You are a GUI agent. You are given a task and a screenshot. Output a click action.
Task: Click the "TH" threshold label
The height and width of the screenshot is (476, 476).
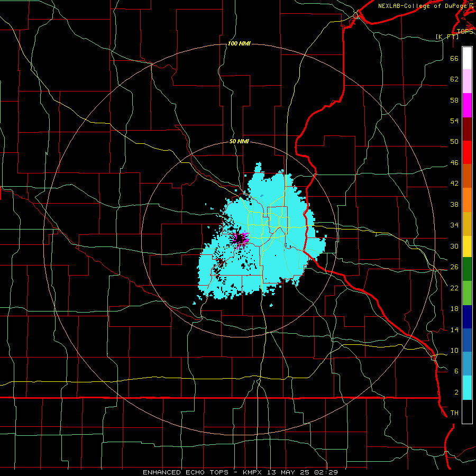pyautogui.click(x=454, y=413)
